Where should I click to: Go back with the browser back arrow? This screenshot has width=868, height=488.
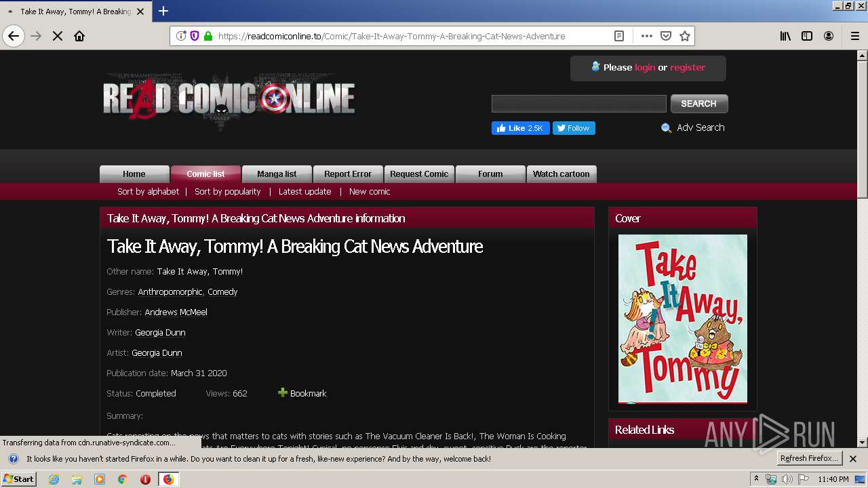pyautogui.click(x=14, y=36)
